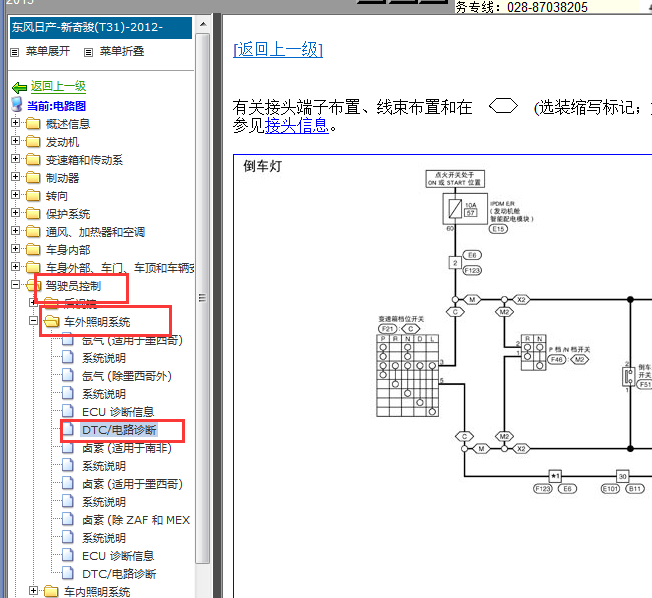Click the sidebar scrollbar up arrow

[203, 23]
